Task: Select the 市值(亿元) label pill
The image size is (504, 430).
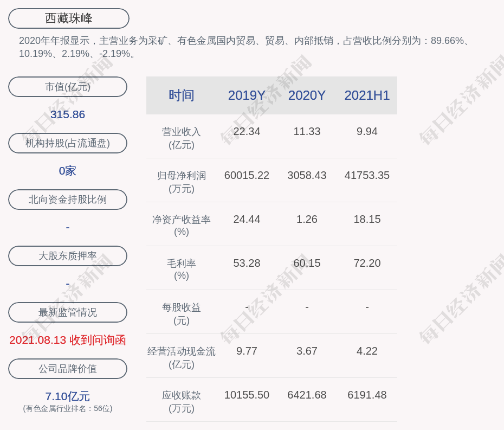Action: pyautogui.click(x=68, y=87)
